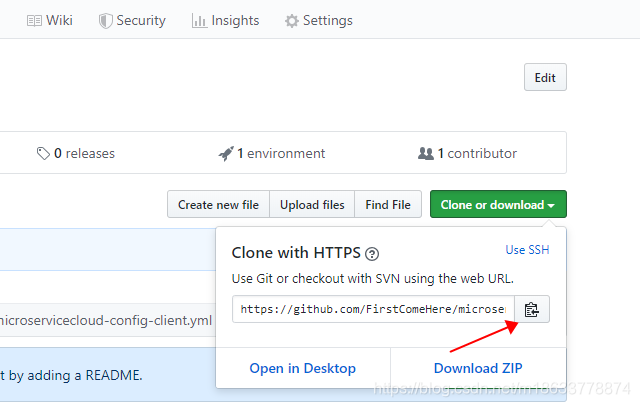Open the Insights tab
640x407 pixels.
225,20
